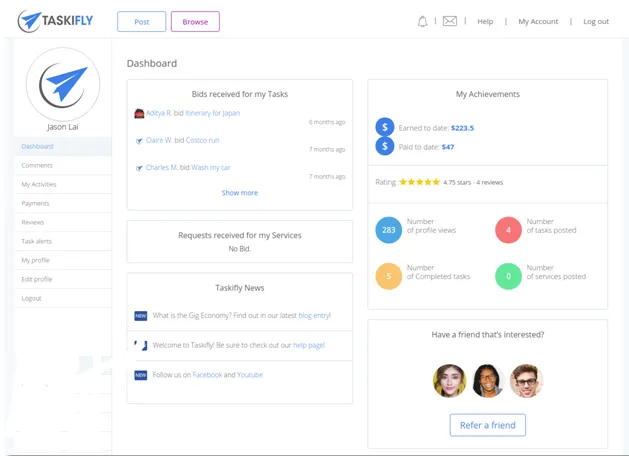Open Reviews in the sidebar
The height and width of the screenshot is (456, 629).
click(x=63, y=222)
